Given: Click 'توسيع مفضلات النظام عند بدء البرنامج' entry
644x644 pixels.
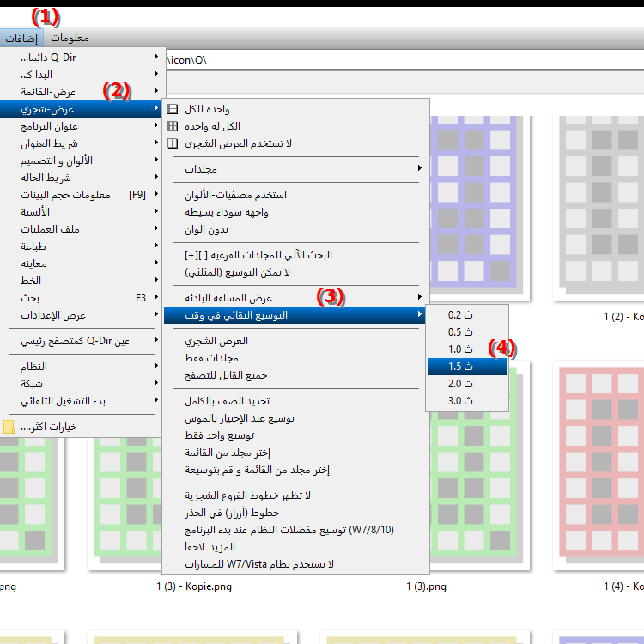Looking at the screenshot, I should pyautogui.click(x=294, y=530).
